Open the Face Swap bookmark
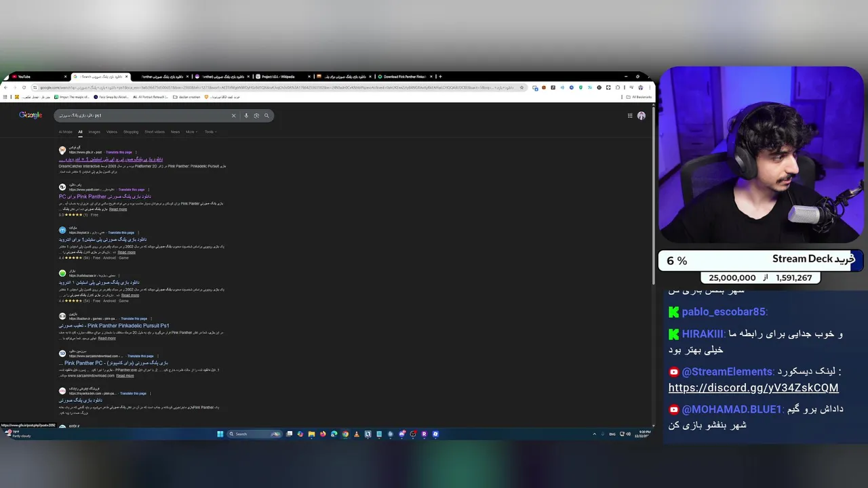 coord(111,97)
